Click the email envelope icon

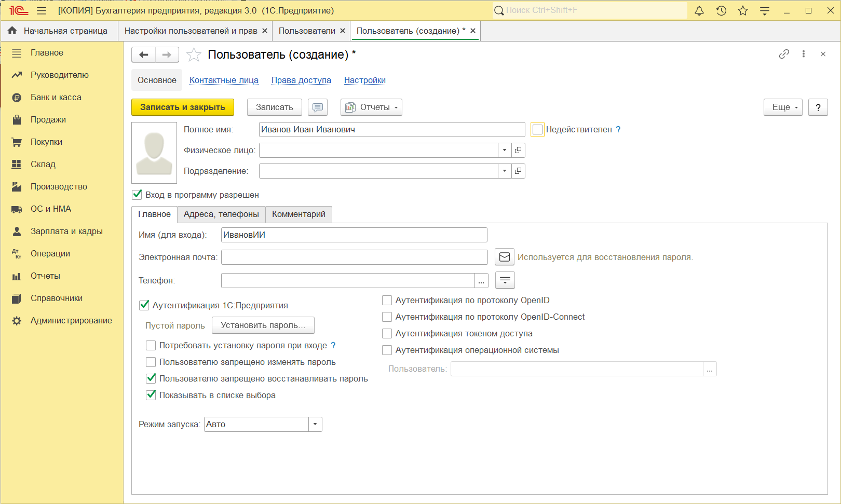point(505,257)
